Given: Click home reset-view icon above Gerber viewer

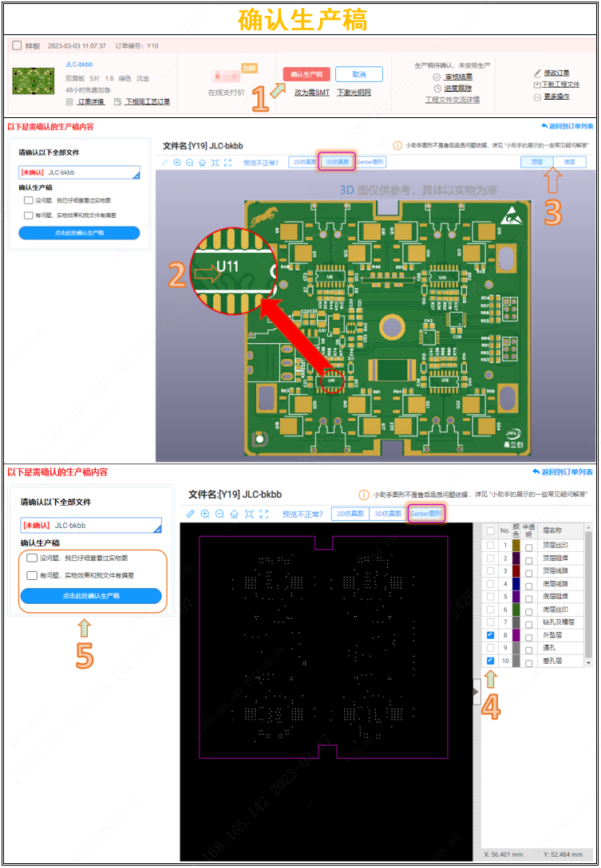Looking at the screenshot, I should click(234, 515).
